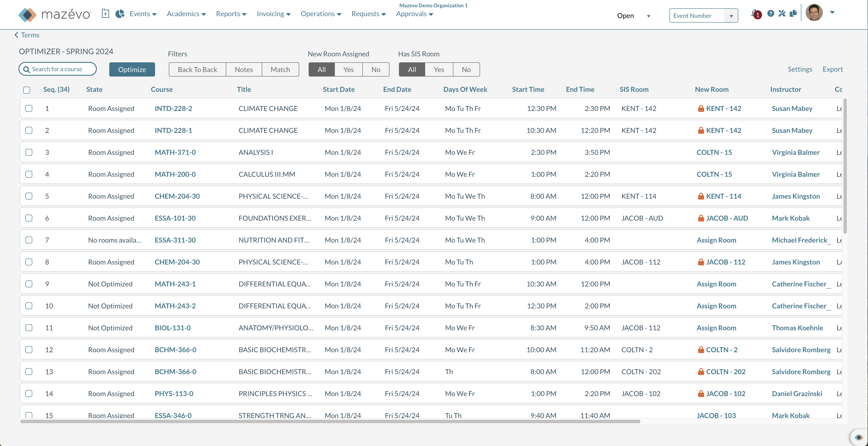Click the copy documents icon near the profile
The width and height of the screenshot is (868, 446).
[793, 14]
